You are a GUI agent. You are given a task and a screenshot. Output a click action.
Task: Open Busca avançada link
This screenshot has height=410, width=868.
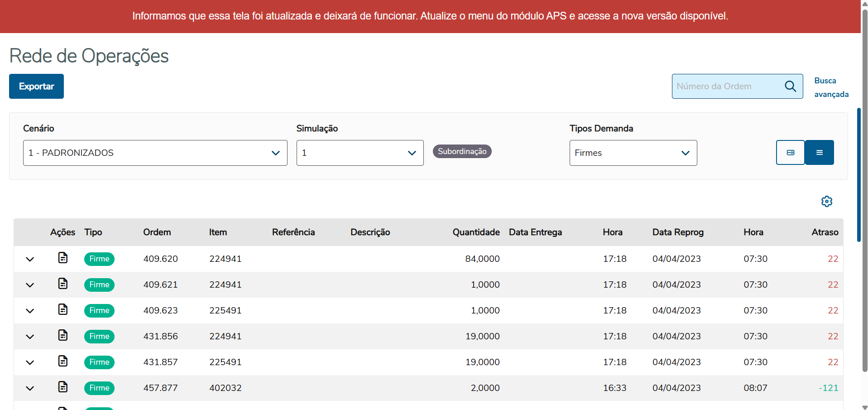point(831,87)
